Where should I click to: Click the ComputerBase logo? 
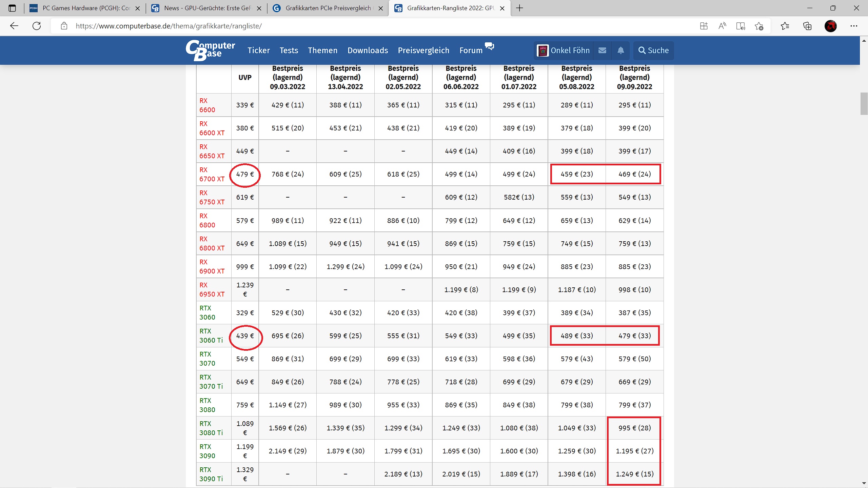tap(210, 50)
